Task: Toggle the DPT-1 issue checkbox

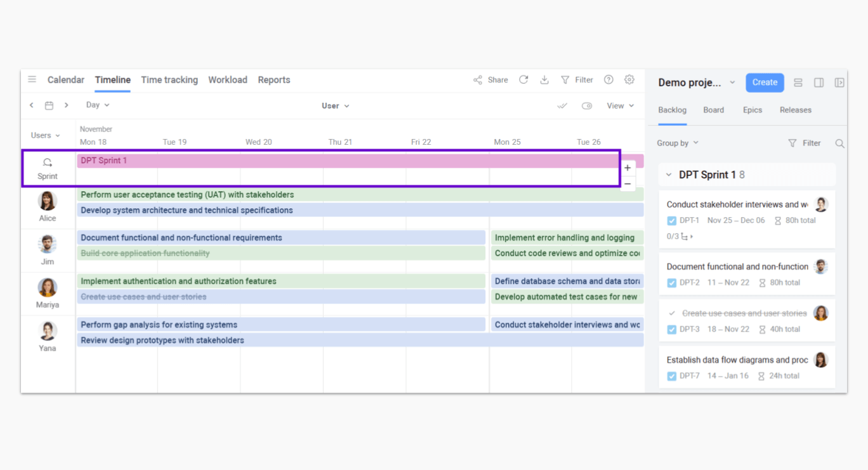Action: pos(672,220)
